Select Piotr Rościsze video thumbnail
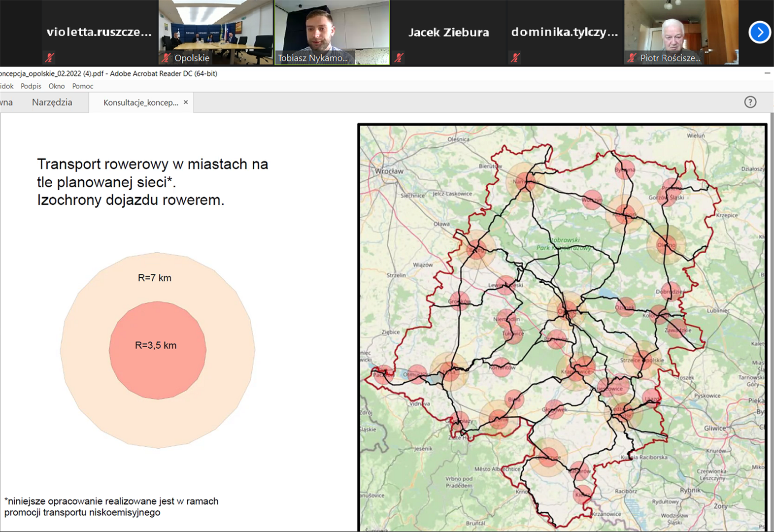The width and height of the screenshot is (774, 532). pyautogui.click(x=681, y=30)
